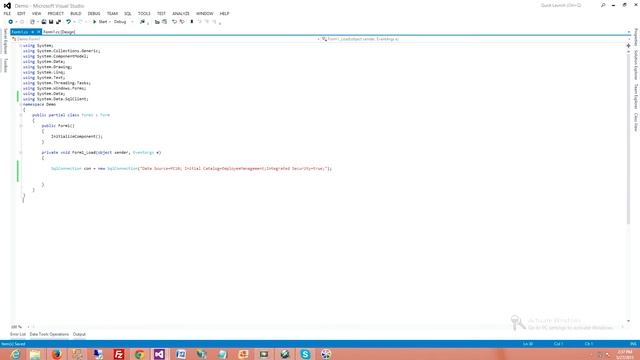
Task: Open the TOOLS menu
Action: coord(144,13)
